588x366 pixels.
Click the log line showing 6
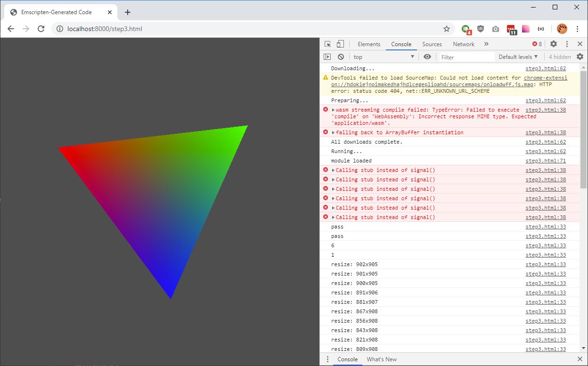point(449,245)
